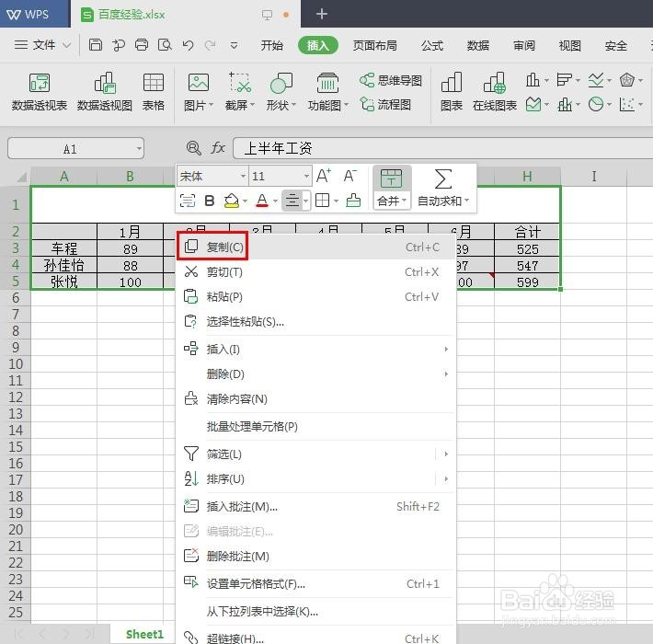The height and width of the screenshot is (644, 653).
Task: Open 思维导图 mind map
Action: click(x=391, y=80)
